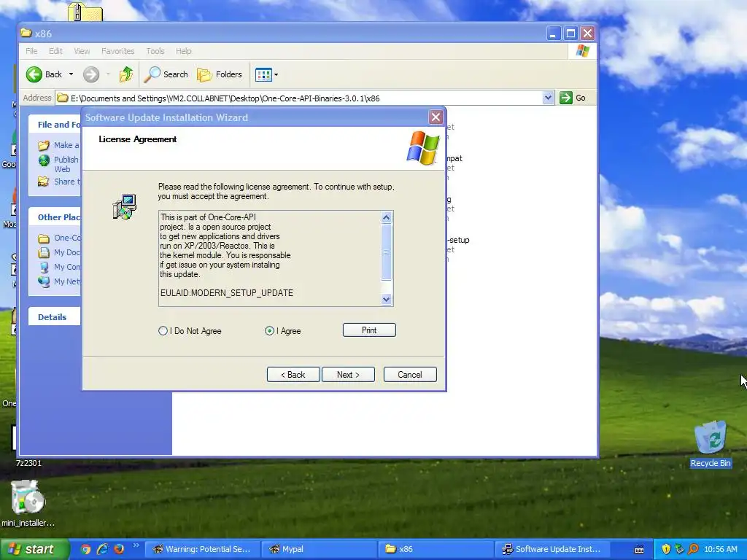747x560 pixels.
Task: Click the 10:56 AM system clock
Action: coord(720,549)
